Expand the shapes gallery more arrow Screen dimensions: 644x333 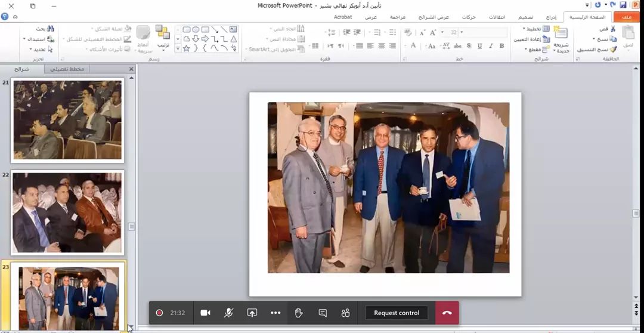point(178,48)
